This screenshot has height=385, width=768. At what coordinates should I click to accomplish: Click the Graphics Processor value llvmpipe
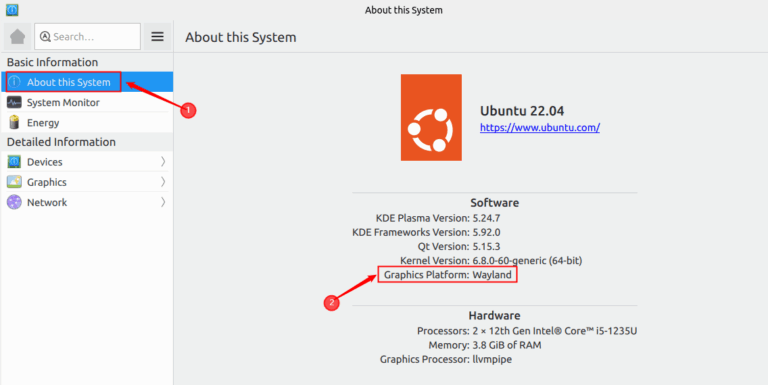[492, 360]
